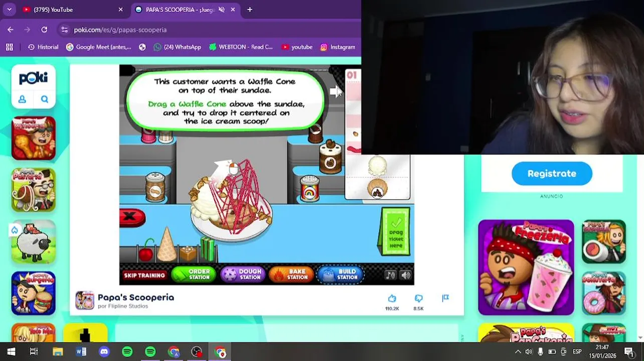This screenshot has width=644, height=361.
Task: Open the Historial bookmark
Action: 43,47
